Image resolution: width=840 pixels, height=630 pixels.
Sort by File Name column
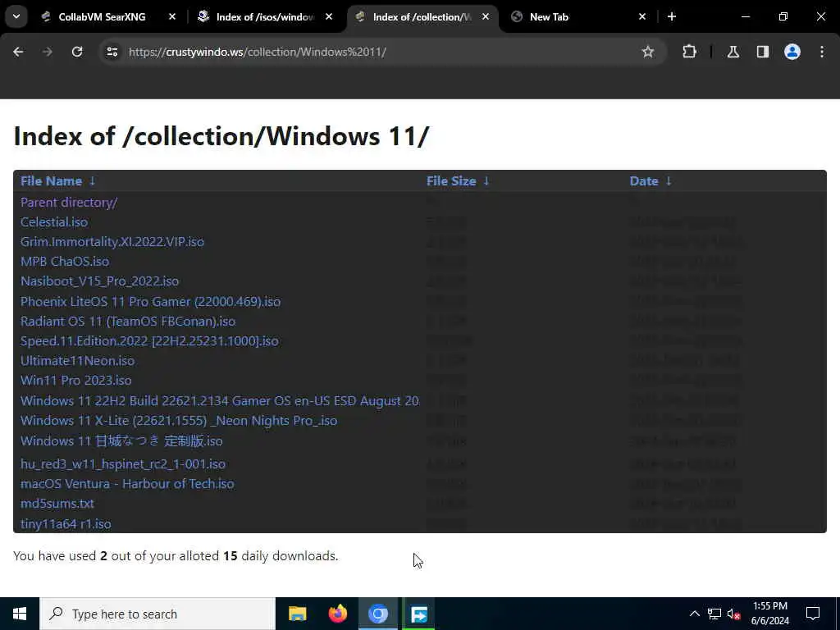click(x=57, y=181)
